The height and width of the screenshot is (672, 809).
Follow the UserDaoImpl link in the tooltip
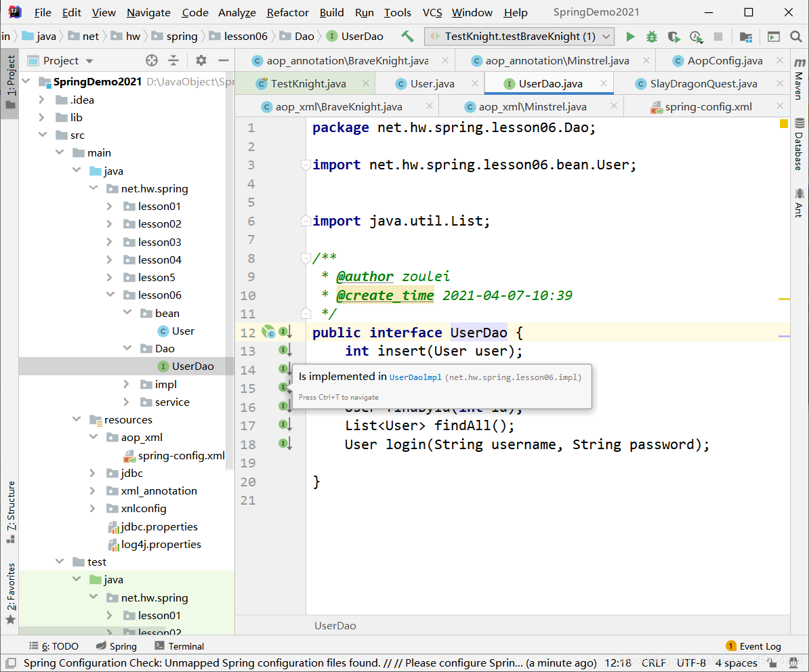coord(415,377)
